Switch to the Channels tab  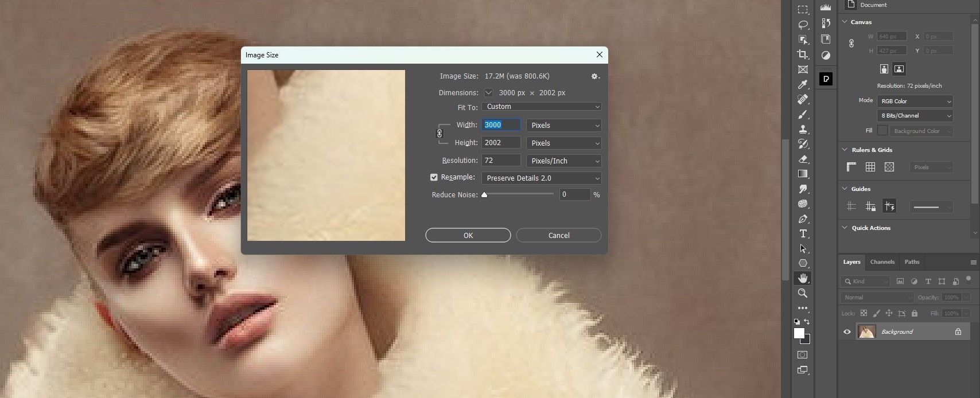882,262
